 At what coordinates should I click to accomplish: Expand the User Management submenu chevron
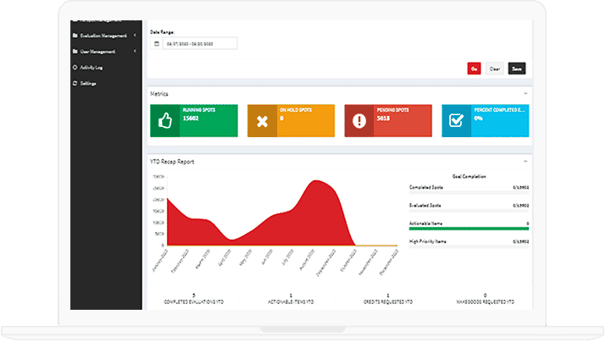(136, 52)
